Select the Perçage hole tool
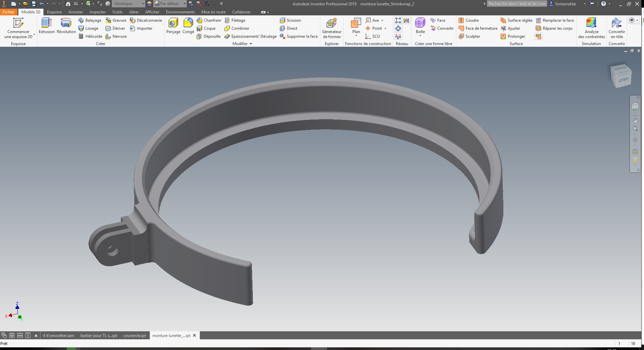 tap(173, 26)
